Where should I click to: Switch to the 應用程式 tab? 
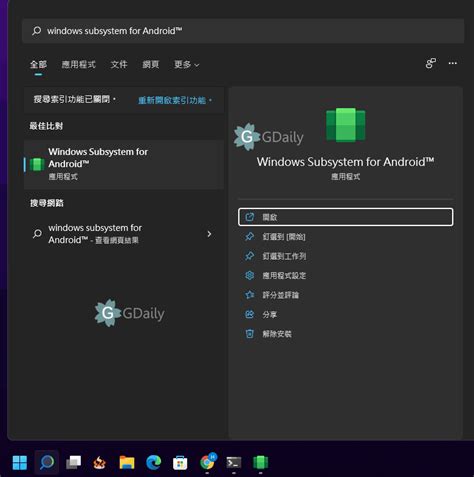79,64
